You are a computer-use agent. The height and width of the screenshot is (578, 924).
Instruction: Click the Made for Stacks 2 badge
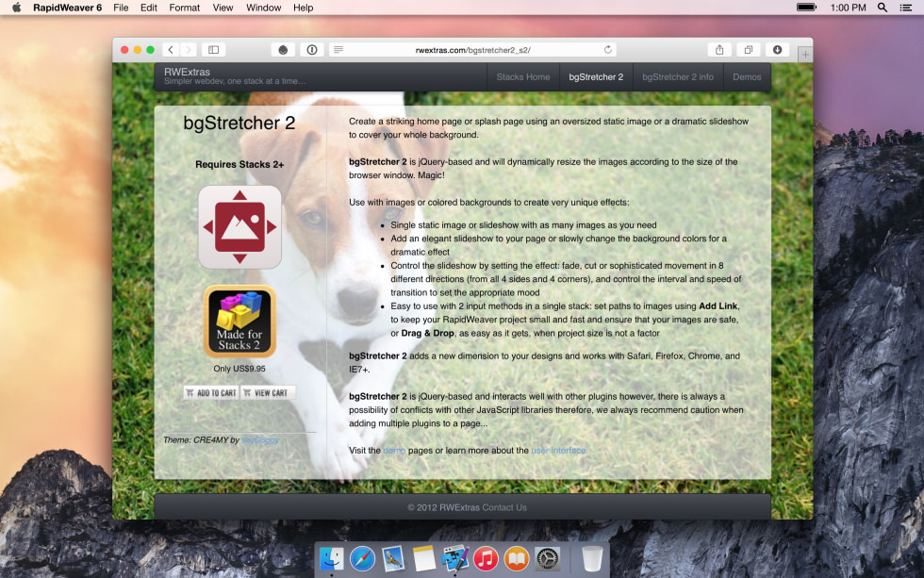(x=239, y=322)
